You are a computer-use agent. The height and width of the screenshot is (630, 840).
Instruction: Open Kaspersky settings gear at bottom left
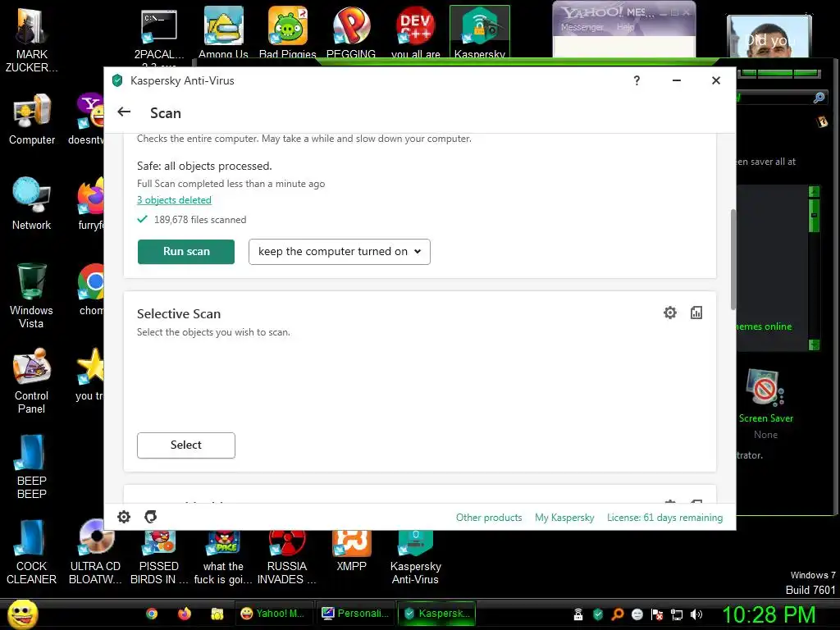[124, 517]
